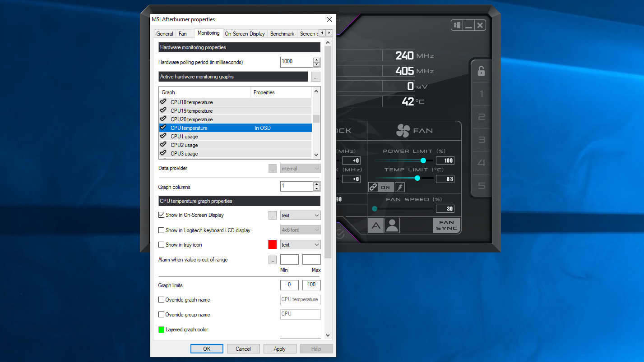Screen dimensions: 644x362
Task: Enable auto fan mode with the A icon
Action: point(375,225)
